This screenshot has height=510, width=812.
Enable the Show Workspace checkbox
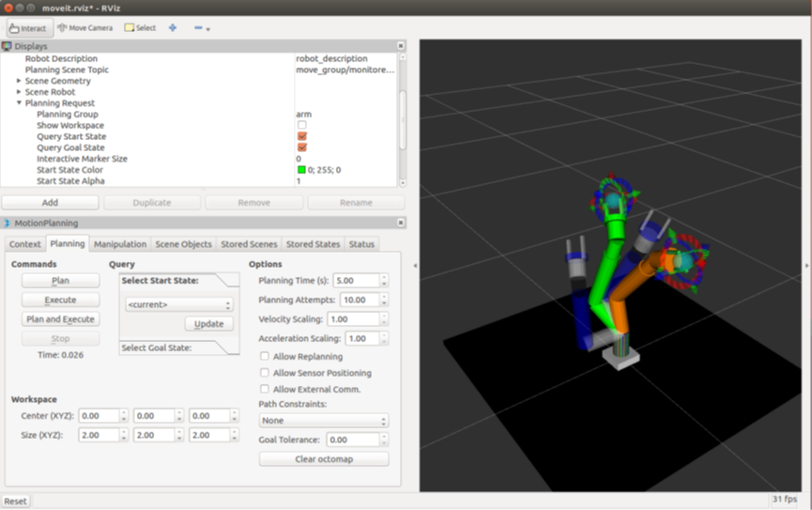click(302, 125)
